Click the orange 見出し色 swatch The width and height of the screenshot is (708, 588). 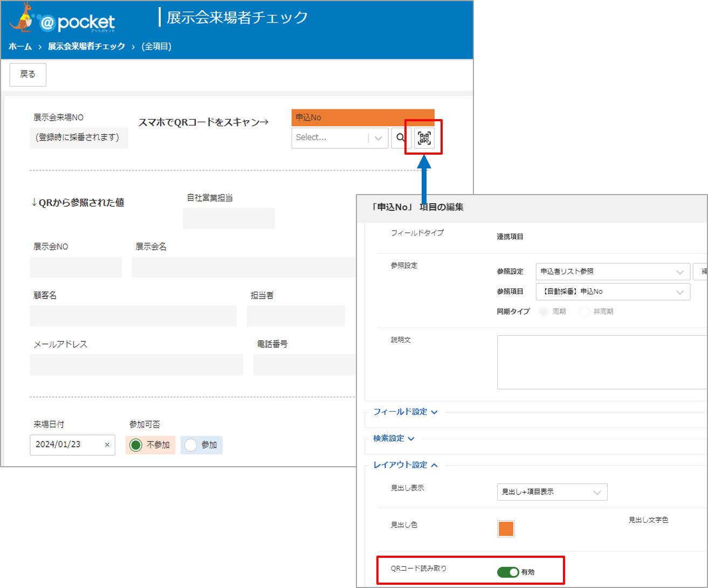pyautogui.click(x=506, y=529)
